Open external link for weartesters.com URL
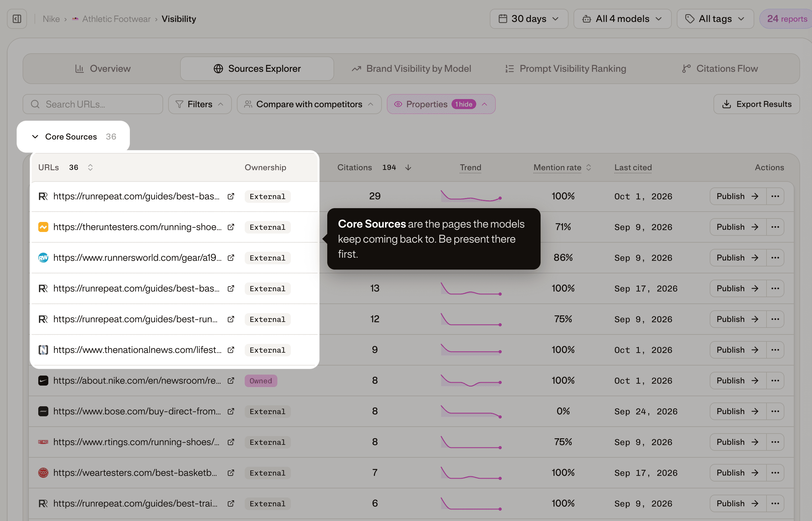 coord(231,473)
